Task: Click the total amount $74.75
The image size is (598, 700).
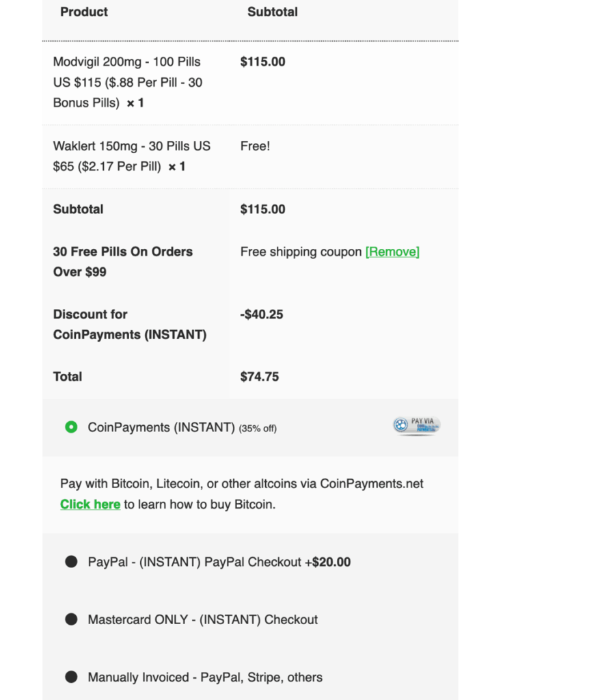Action: 259,377
